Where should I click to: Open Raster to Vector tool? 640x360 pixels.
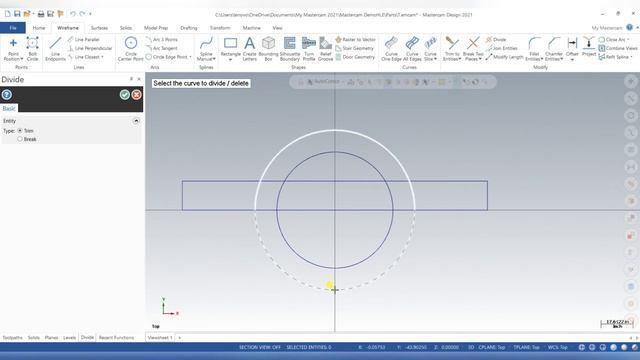click(355, 40)
